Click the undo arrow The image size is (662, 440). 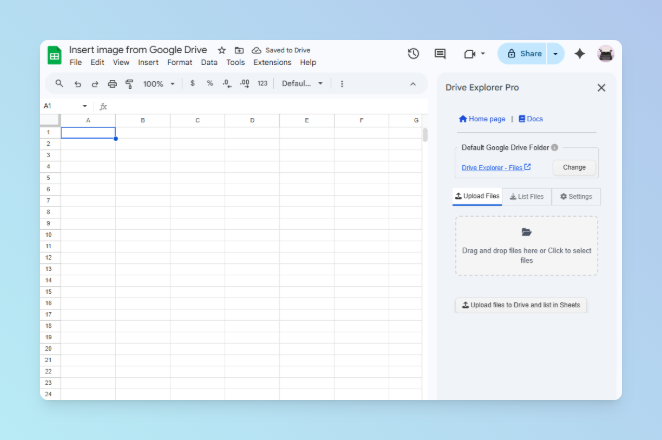[x=78, y=84]
